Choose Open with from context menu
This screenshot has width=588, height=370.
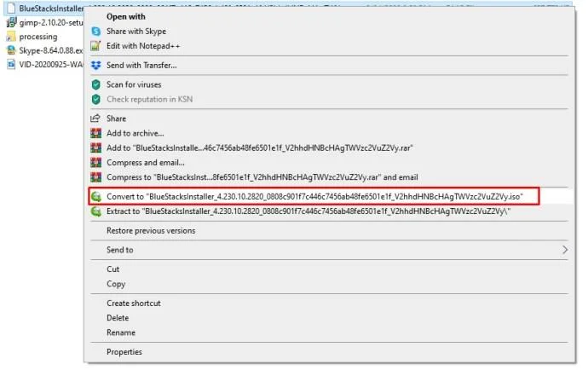pyautogui.click(x=125, y=16)
